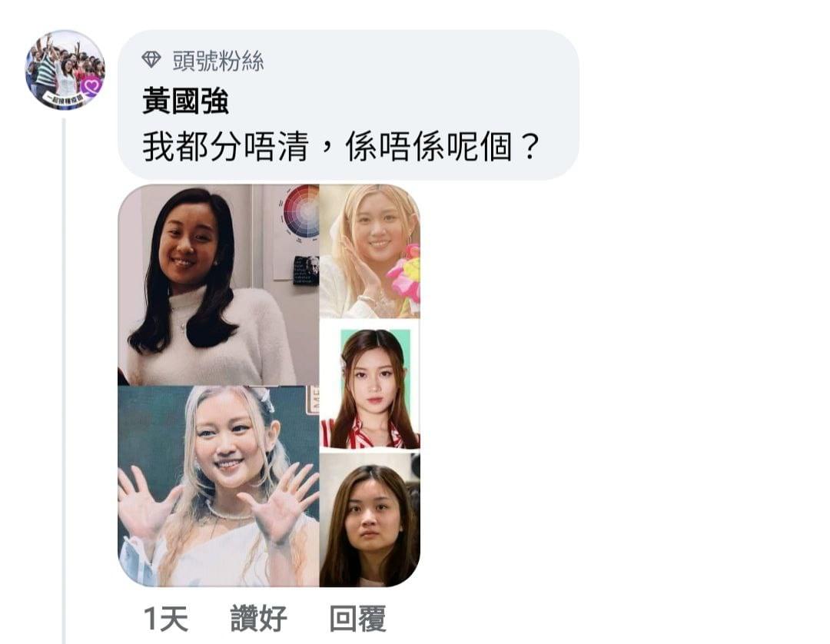
Task: Open photo of woman waving both hands
Action: (218, 486)
